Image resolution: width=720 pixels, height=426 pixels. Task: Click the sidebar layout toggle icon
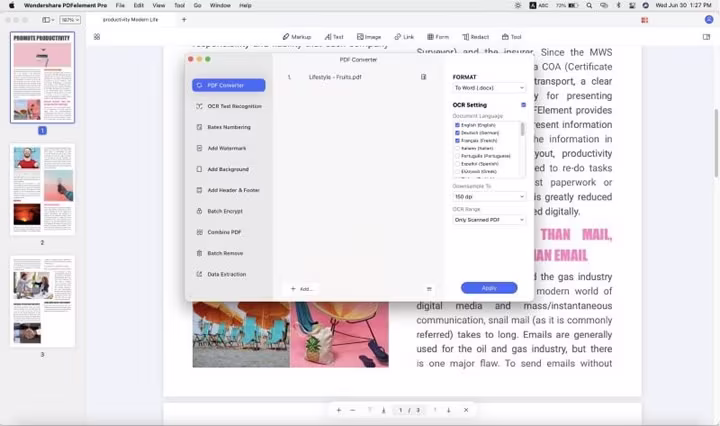48,20
